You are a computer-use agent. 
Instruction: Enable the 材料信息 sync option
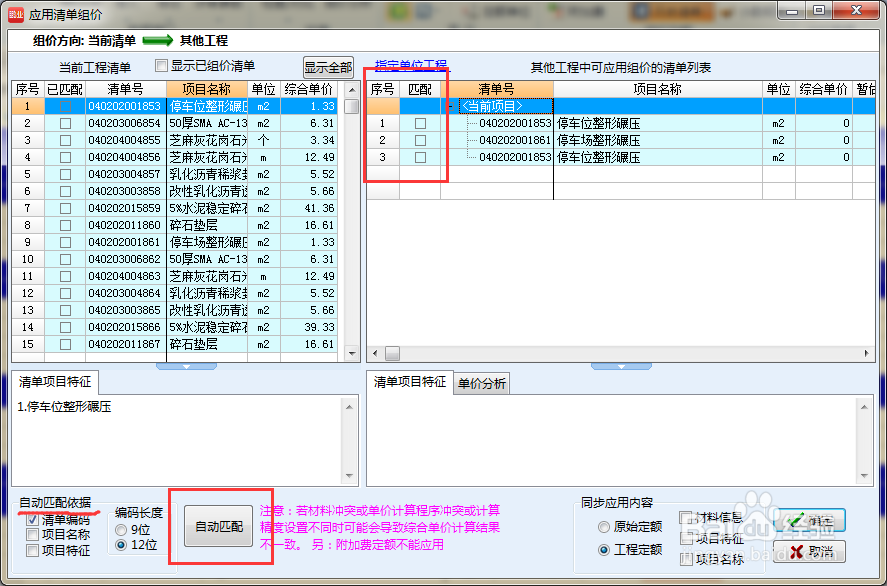tap(687, 518)
